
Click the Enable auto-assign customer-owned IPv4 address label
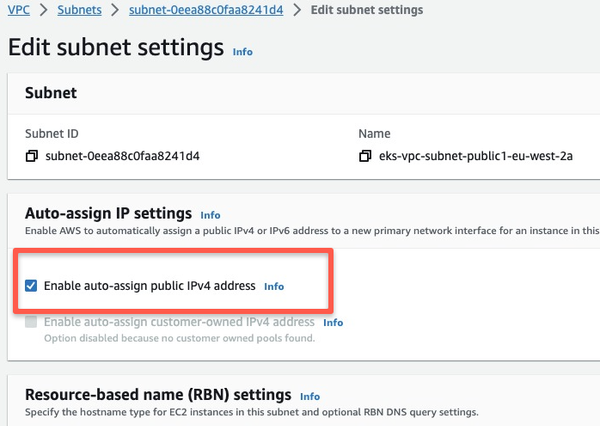click(x=179, y=322)
